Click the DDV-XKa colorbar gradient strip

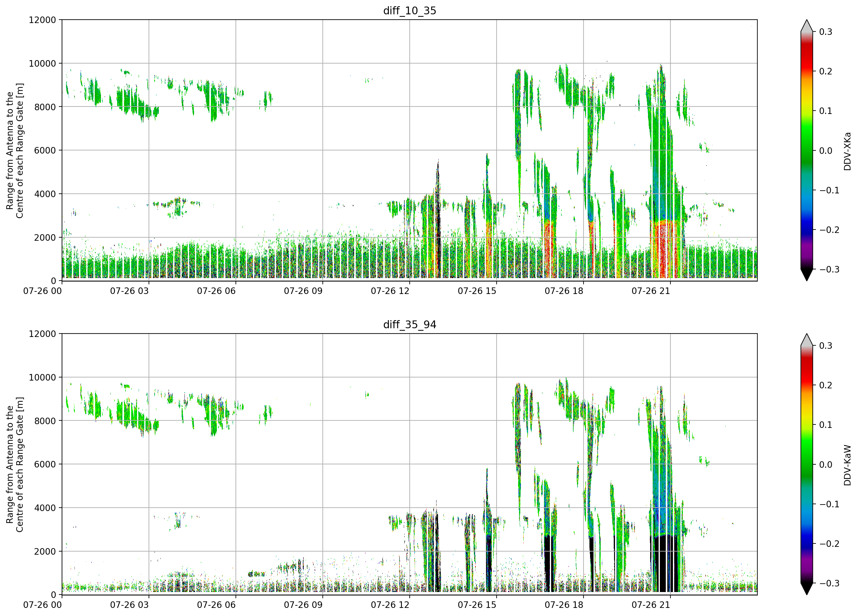point(807,150)
